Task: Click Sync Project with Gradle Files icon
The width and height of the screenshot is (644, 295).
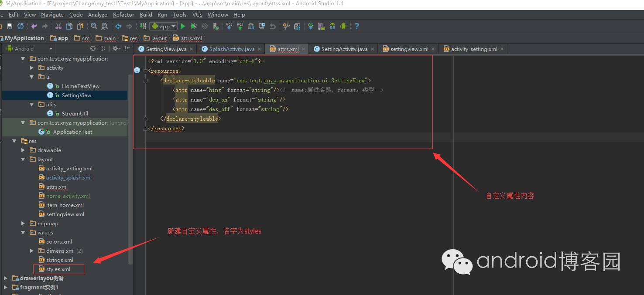Action: [310, 26]
